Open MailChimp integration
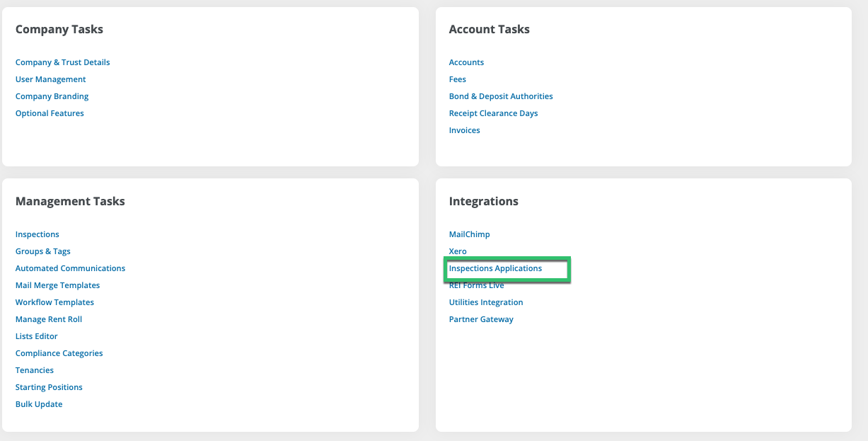 (469, 234)
